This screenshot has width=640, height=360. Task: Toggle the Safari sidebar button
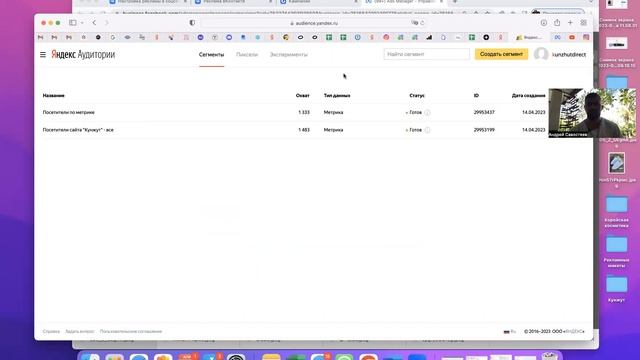pos(73,23)
